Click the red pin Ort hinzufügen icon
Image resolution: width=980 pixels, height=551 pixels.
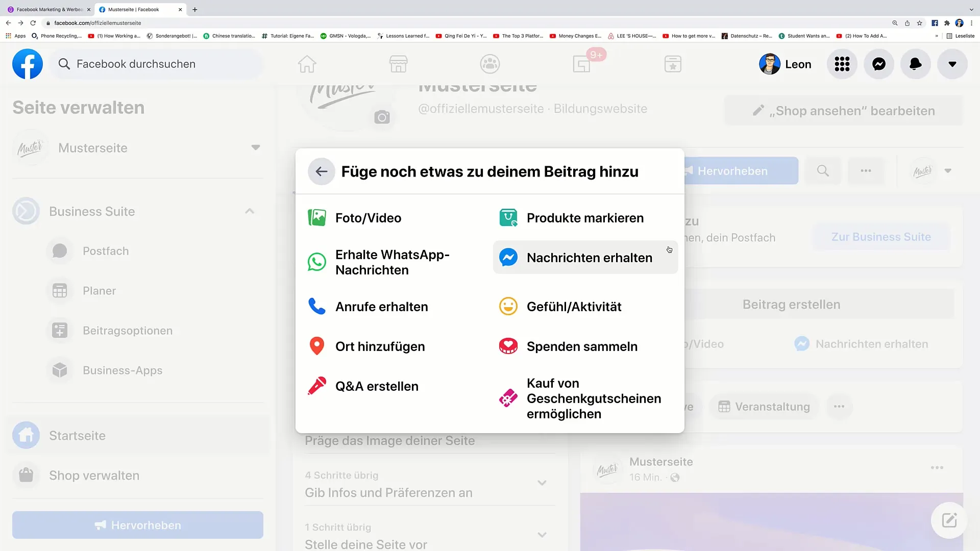[x=317, y=346]
